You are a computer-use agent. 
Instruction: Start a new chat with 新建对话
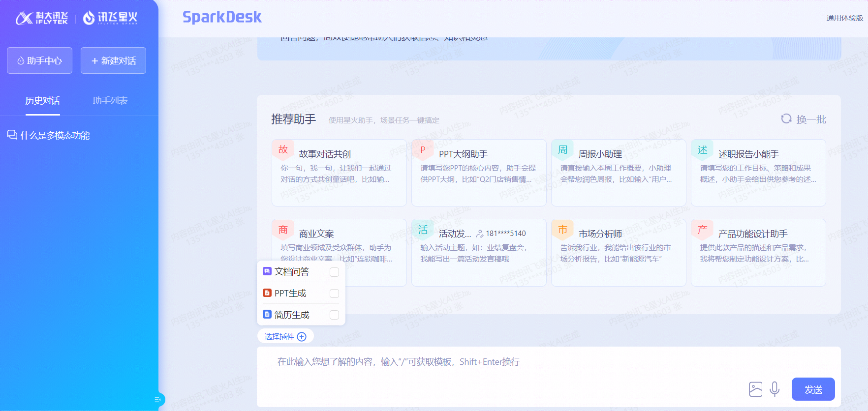[113, 60]
